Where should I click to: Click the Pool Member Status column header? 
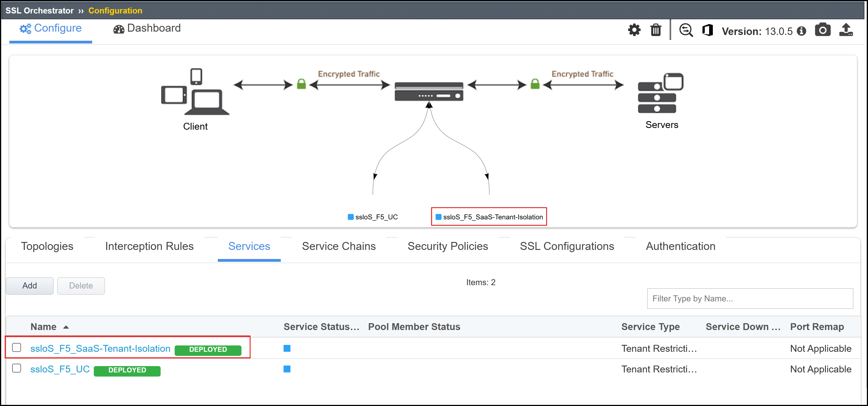[x=414, y=327]
